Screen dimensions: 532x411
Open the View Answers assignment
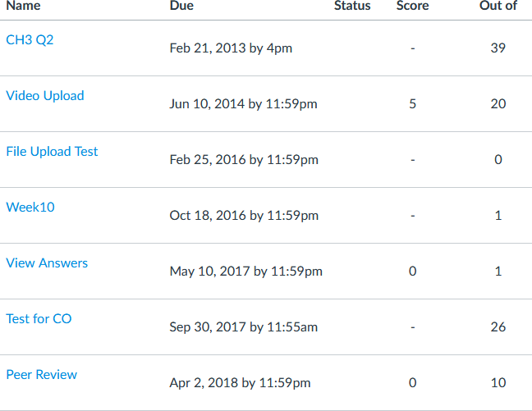pos(47,263)
